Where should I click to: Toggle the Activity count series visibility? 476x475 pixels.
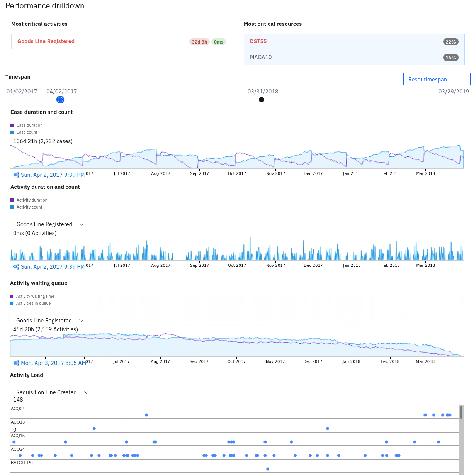[x=12, y=207]
